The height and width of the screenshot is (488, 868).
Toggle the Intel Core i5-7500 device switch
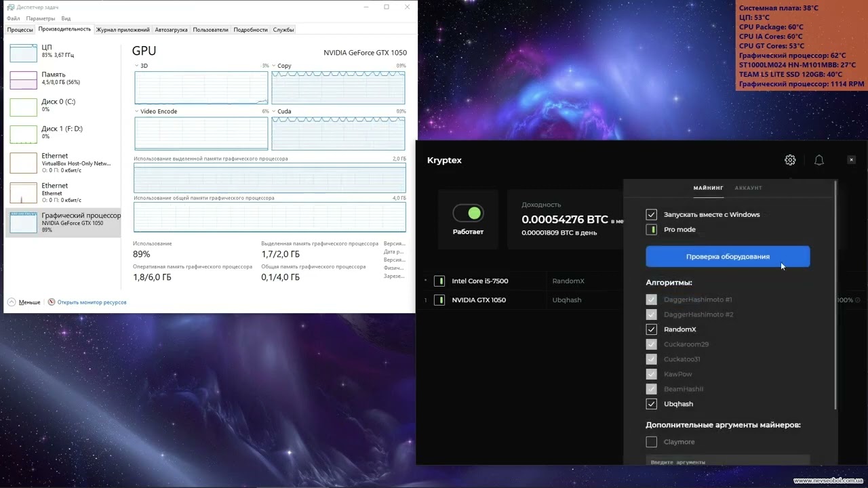point(439,281)
